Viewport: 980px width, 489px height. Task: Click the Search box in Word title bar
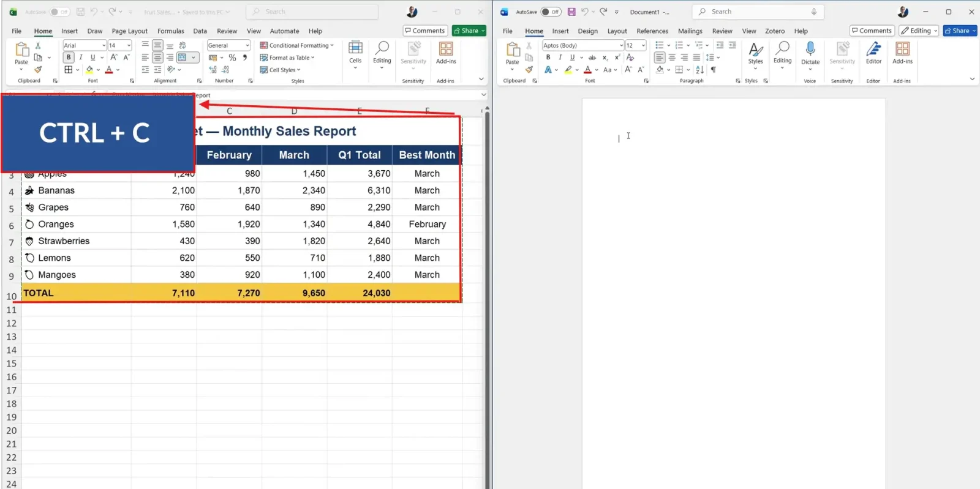click(758, 12)
